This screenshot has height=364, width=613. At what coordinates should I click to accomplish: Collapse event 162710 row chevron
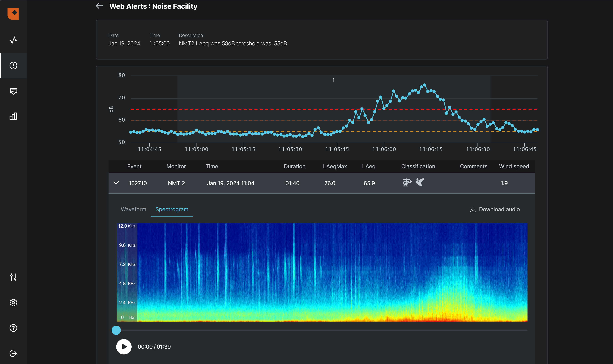(x=116, y=183)
